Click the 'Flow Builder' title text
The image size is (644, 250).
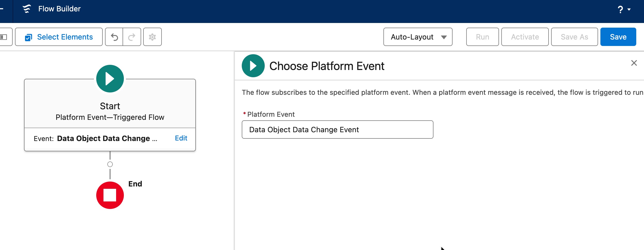(60, 9)
